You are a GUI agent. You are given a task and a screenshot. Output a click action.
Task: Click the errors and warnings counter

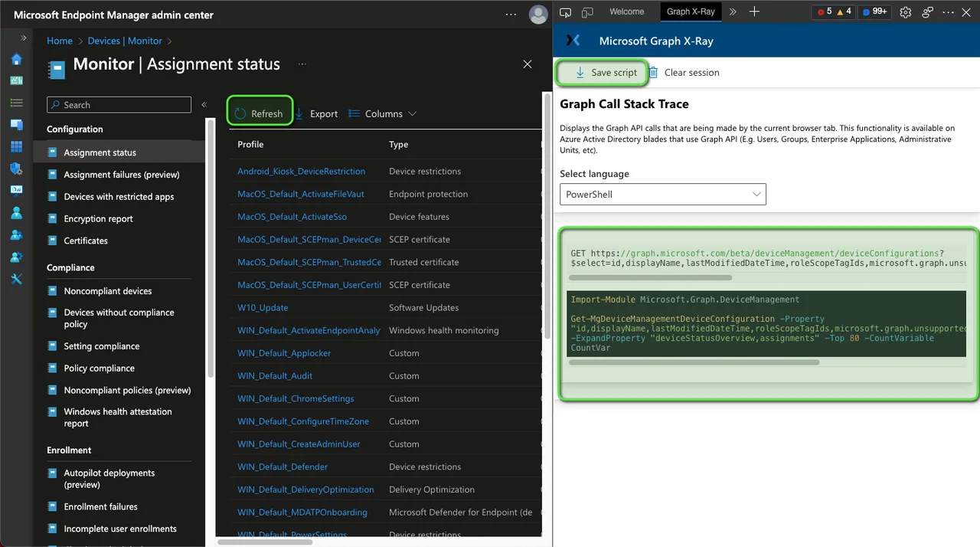(x=834, y=12)
